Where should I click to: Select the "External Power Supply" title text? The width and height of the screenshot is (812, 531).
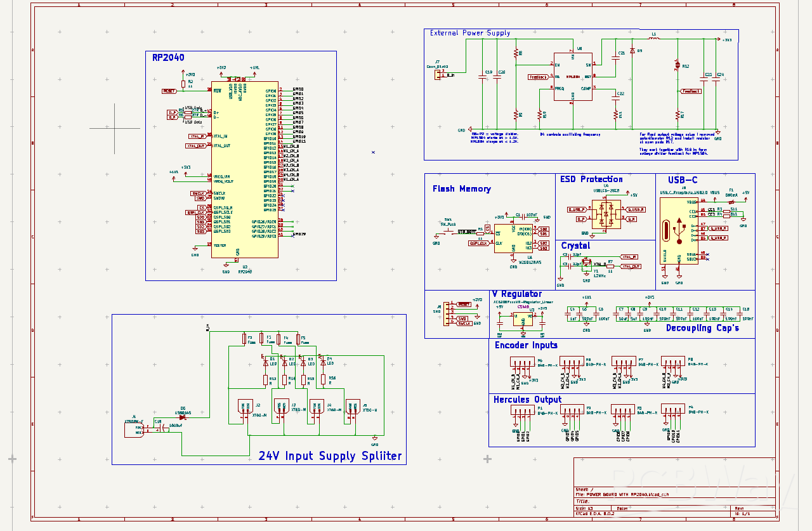click(x=469, y=33)
